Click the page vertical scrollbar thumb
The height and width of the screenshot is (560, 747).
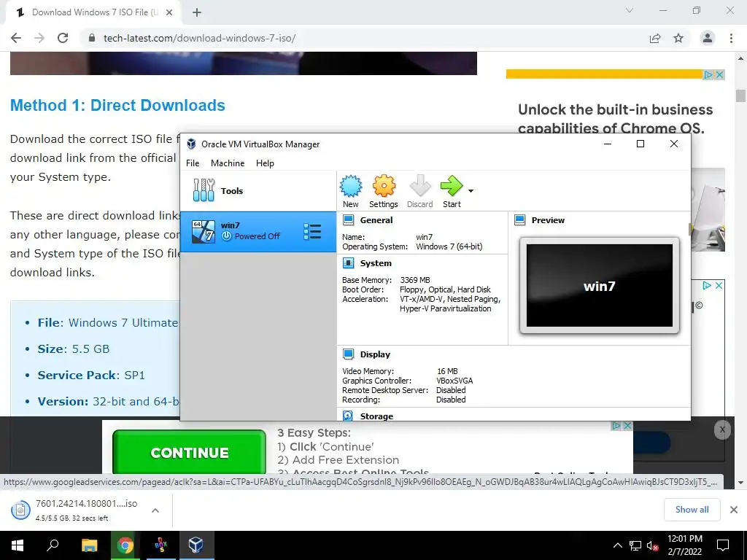(740, 96)
